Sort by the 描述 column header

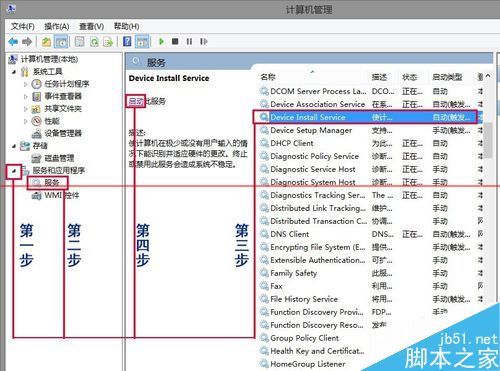pos(379,77)
